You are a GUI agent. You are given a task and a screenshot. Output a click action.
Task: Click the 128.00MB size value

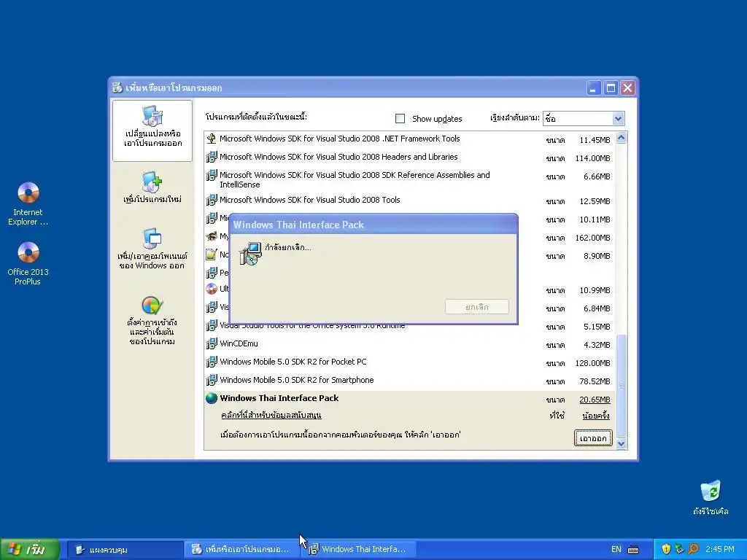(x=592, y=363)
